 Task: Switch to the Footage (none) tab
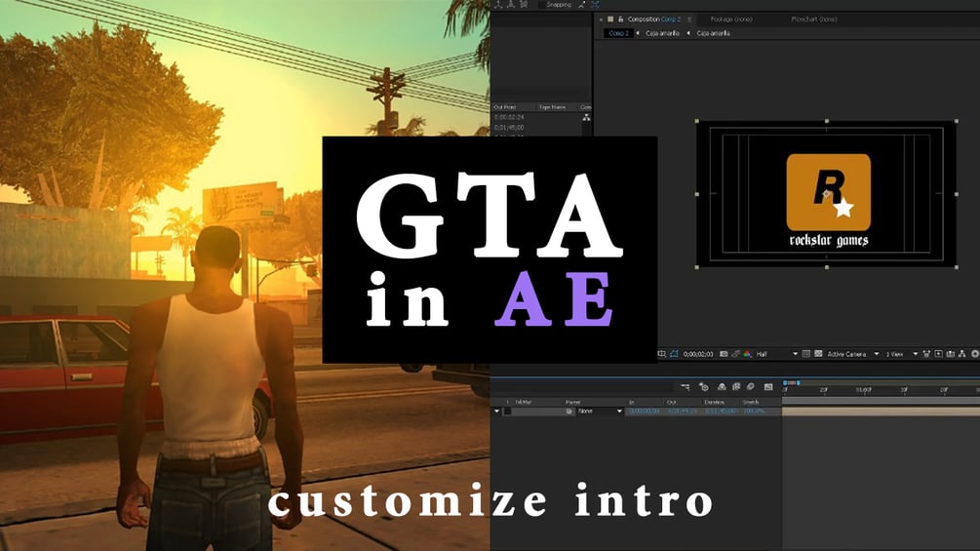731,20
